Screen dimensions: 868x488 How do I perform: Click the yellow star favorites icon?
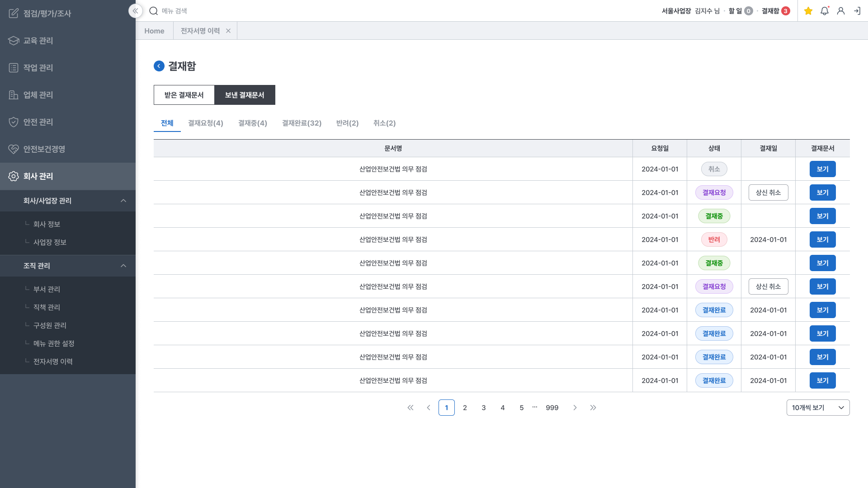pyautogui.click(x=808, y=11)
